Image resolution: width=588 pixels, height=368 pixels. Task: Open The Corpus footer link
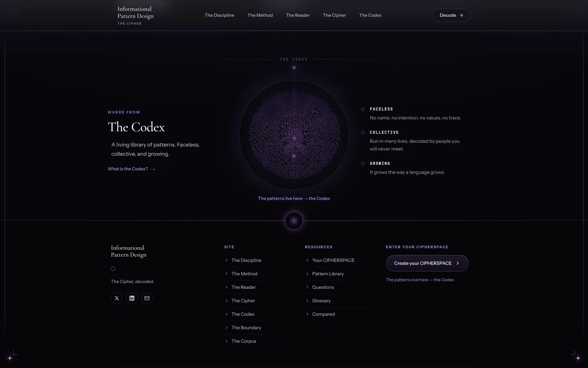[x=244, y=341]
